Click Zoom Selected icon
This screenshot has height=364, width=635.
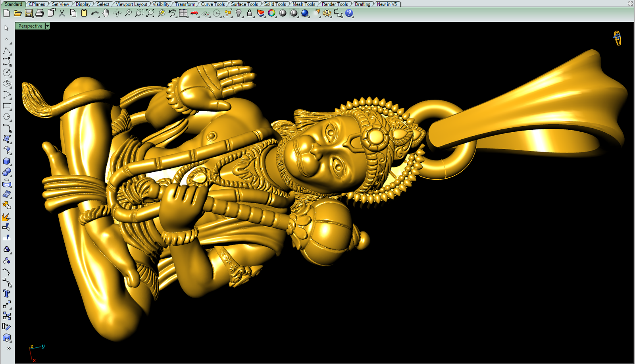(161, 13)
